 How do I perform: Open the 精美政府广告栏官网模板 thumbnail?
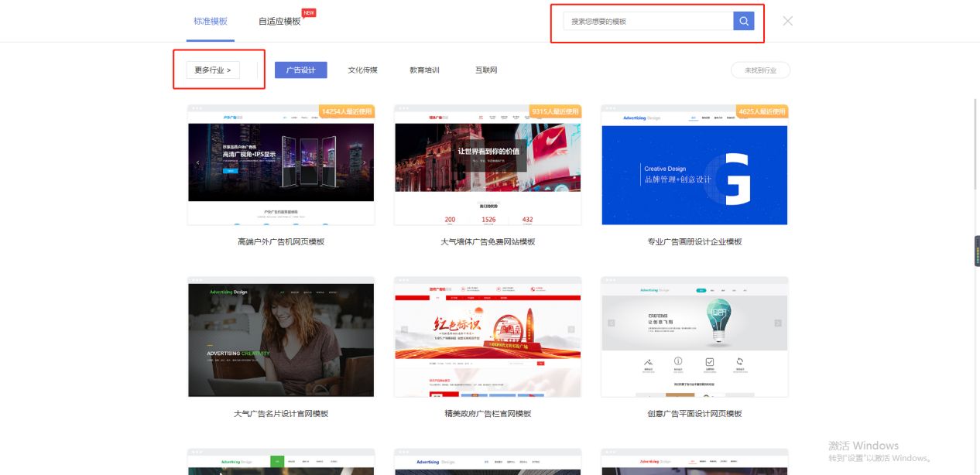click(488, 336)
